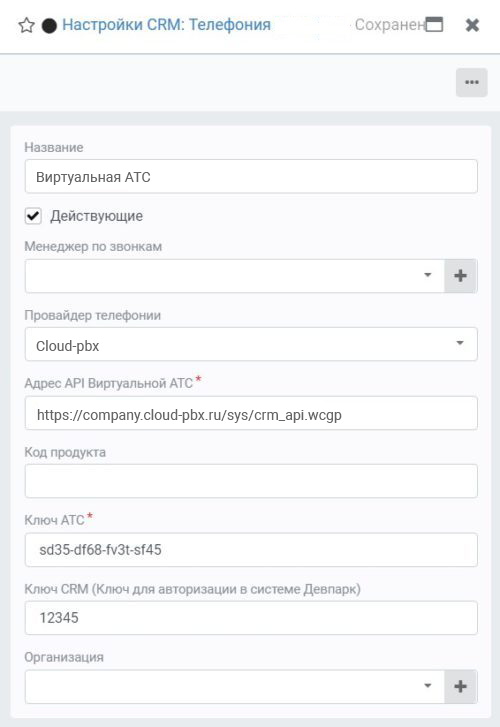Open the three-dots more actions menu
Viewport: 500px width, 727px height.
coord(472,83)
